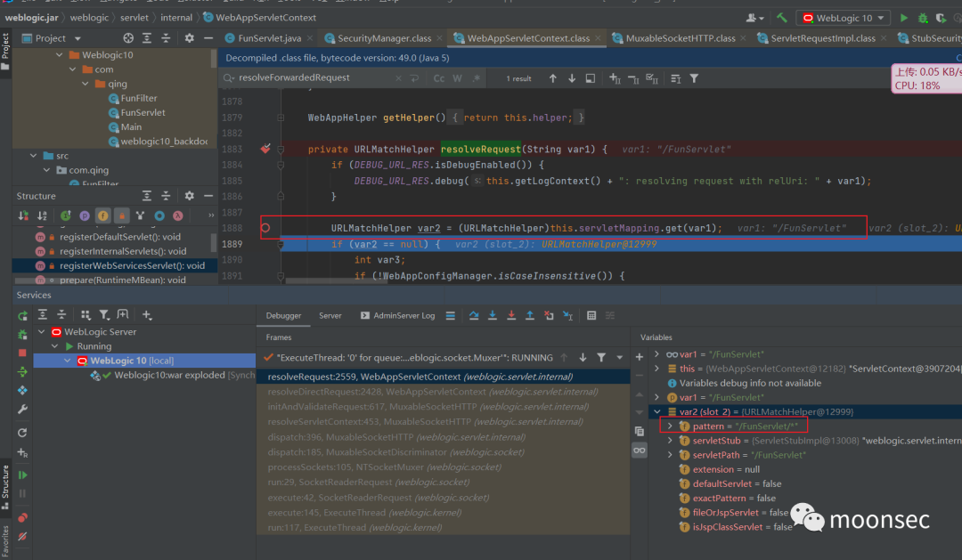962x560 pixels.
Task: Toggle Show Lambdas filter in Structure
Action: click(x=178, y=215)
